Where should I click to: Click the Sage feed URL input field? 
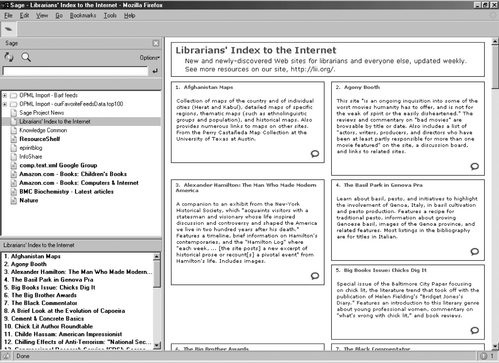(x=75, y=71)
